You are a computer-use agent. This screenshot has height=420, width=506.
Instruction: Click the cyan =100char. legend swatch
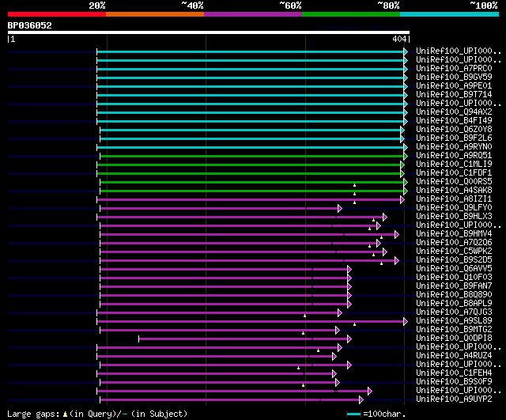pos(353,414)
